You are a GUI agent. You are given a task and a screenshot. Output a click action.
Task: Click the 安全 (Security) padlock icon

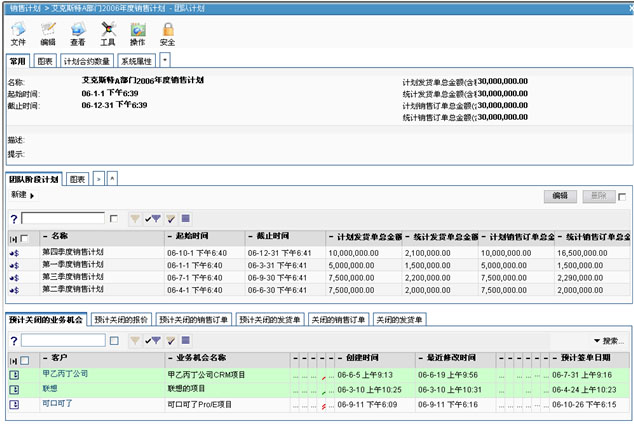167,29
